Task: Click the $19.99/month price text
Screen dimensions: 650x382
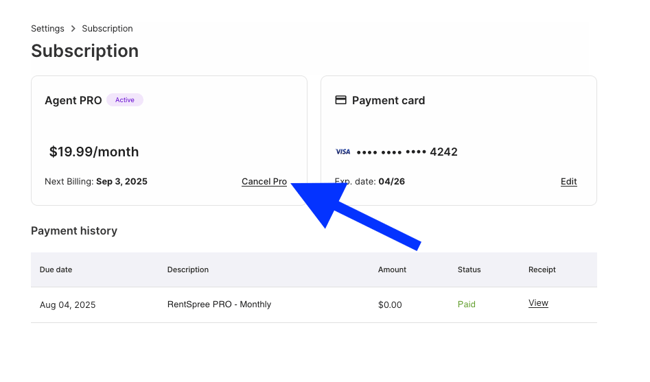Action: pyautogui.click(x=94, y=152)
